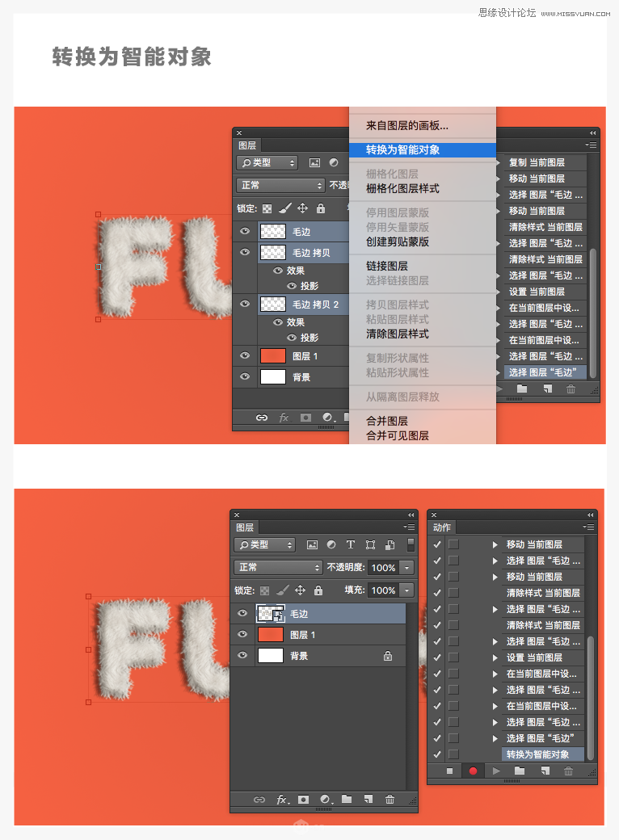Image resolution: width=619 pixels, height=840 pixels.
Task: Open 类型 filter dropdown in upper Layers panel
Action: point(267,163)
